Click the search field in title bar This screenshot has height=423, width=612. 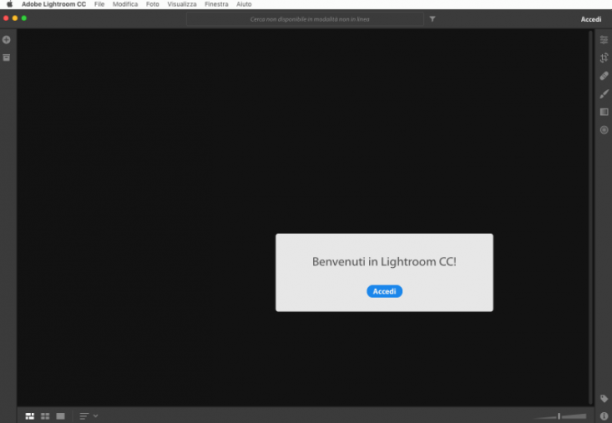click(305, 19)
